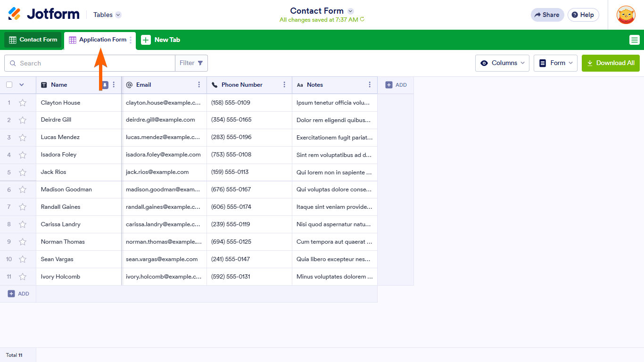The height and width of the screenshot is (362, 644).
Task: Click the Download All button
Action: pyautogui.click(x=611, y=63)
